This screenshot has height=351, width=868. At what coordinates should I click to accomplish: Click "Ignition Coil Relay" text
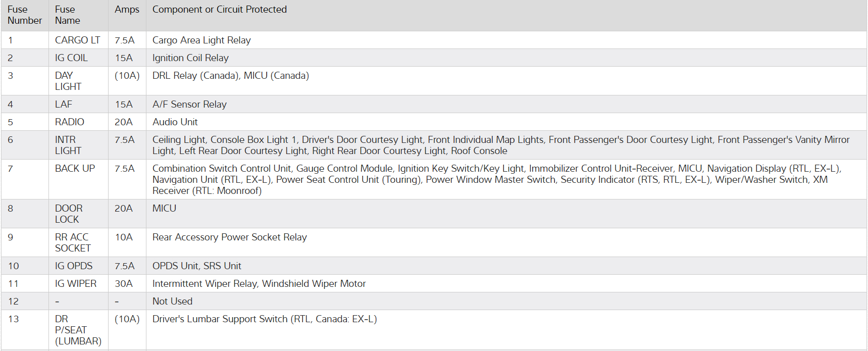[x=190, y=58]
